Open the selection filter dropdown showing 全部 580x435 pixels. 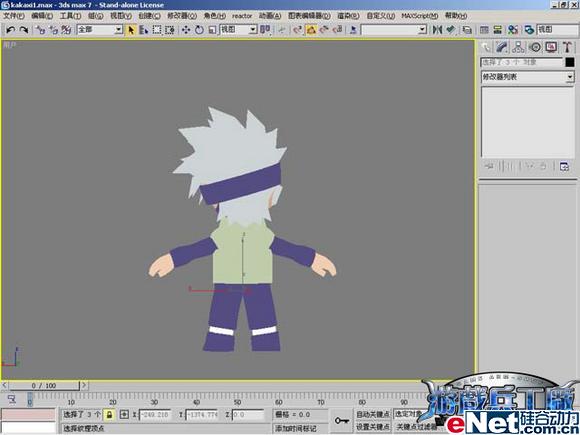tap(100, 30)
